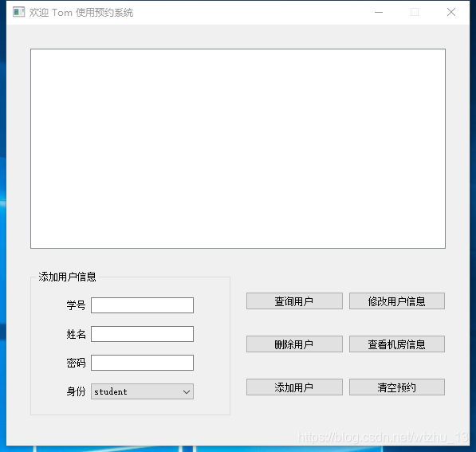476x452 pixels.
Task: Click the 密码 label
Action: coord(76,363)
